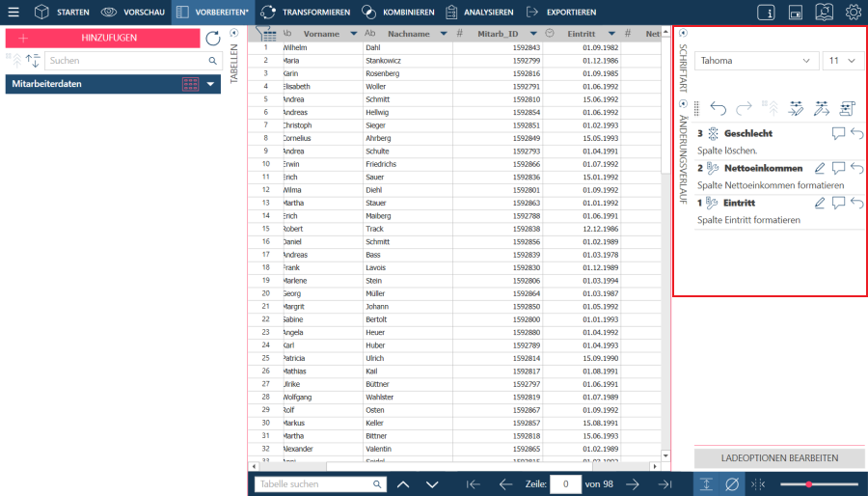Revert the Nettoeinkommen change
This screenshot has height=496, width=868.
[857, 168]
